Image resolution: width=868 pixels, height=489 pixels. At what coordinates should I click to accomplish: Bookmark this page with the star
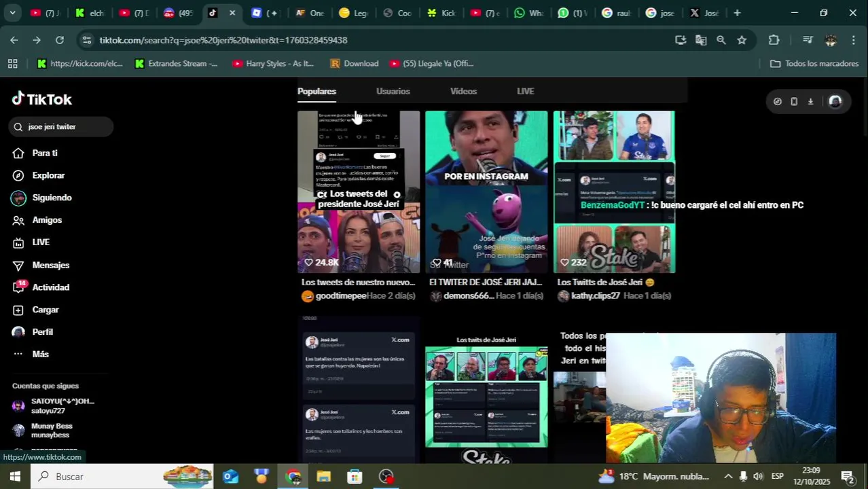click(x=742, y=40)
